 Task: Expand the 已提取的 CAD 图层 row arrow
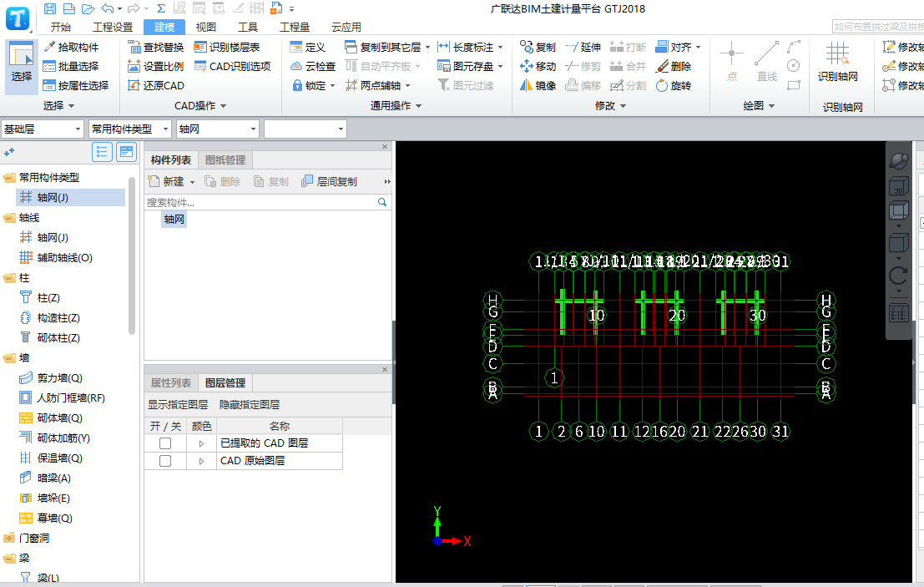pos(201,443)
